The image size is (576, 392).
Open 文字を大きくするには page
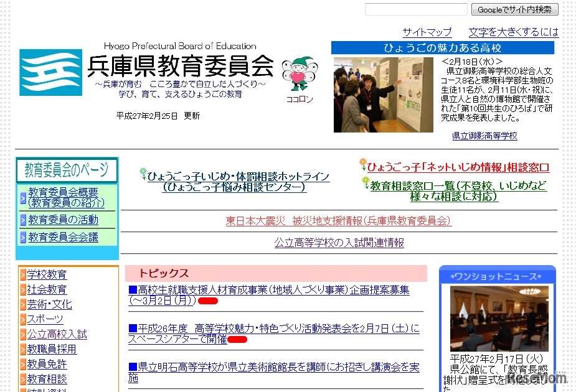click(512, 32)
